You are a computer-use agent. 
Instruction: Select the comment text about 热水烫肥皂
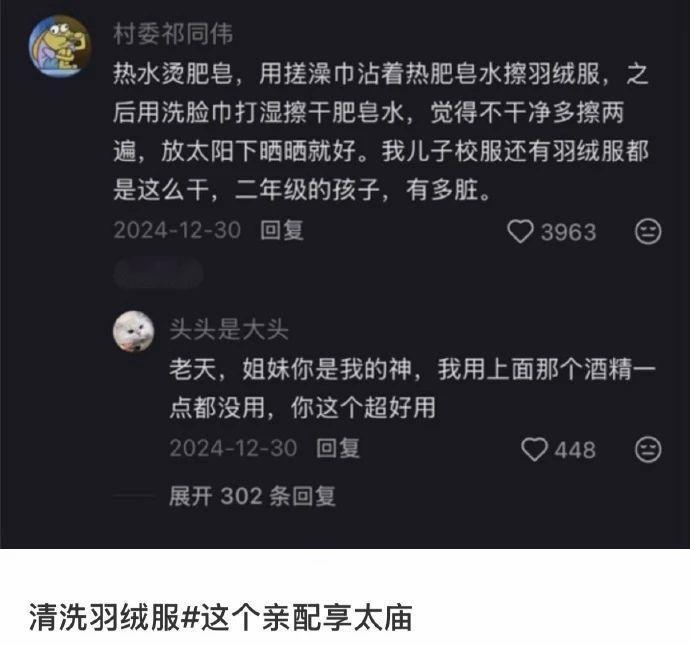tap(381, 132)
